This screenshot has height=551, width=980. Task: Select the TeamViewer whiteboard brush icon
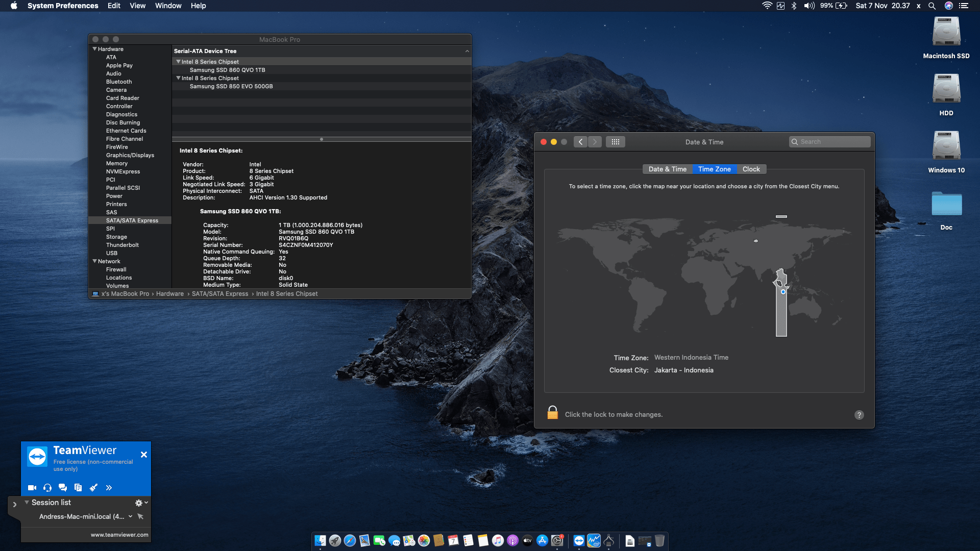point(93,487)
